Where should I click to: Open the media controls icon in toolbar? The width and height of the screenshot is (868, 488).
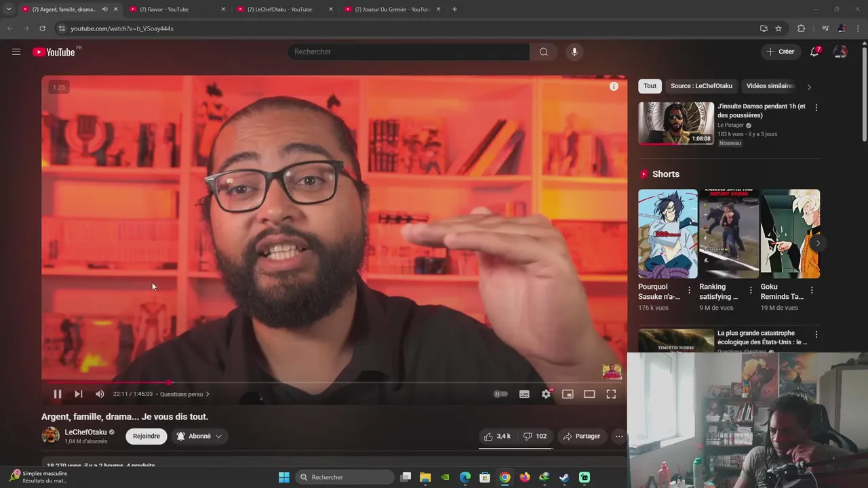pos(825,28)
